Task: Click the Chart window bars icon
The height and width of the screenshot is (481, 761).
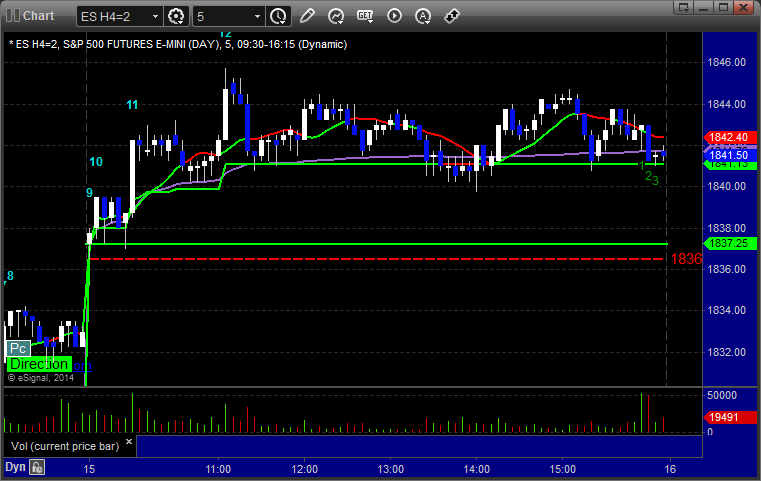Action: (13, 16)
